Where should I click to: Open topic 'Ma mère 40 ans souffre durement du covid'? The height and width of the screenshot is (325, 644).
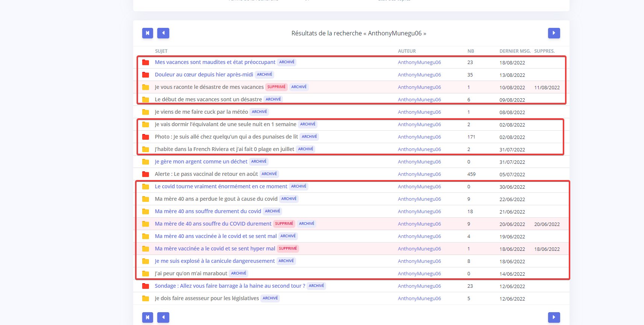pos(208,211)
